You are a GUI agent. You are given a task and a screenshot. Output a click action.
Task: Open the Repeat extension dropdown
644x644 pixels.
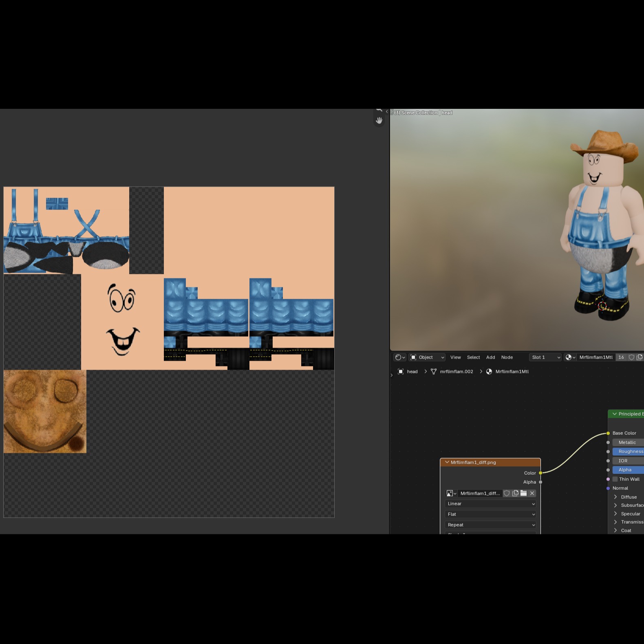(x=491, y=525)
